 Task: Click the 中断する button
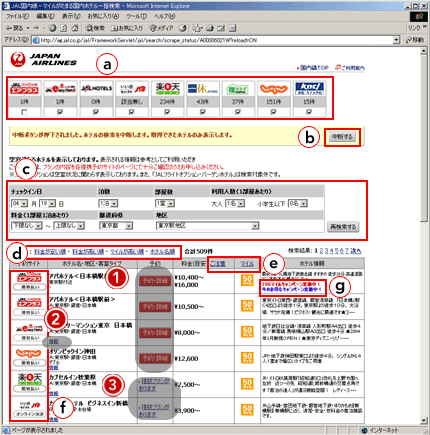click(x=342, y=137)
